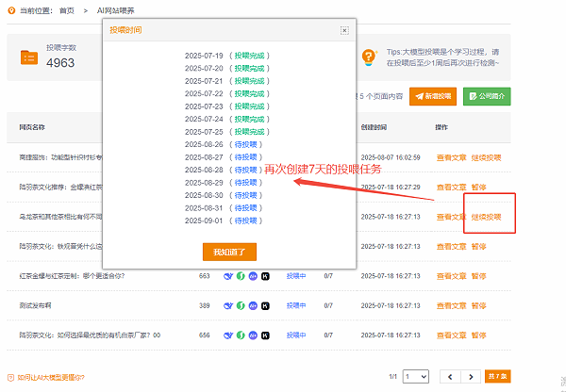
Task: Click first blue AI model icon in 测试发布啊 row
Action: 227,306
